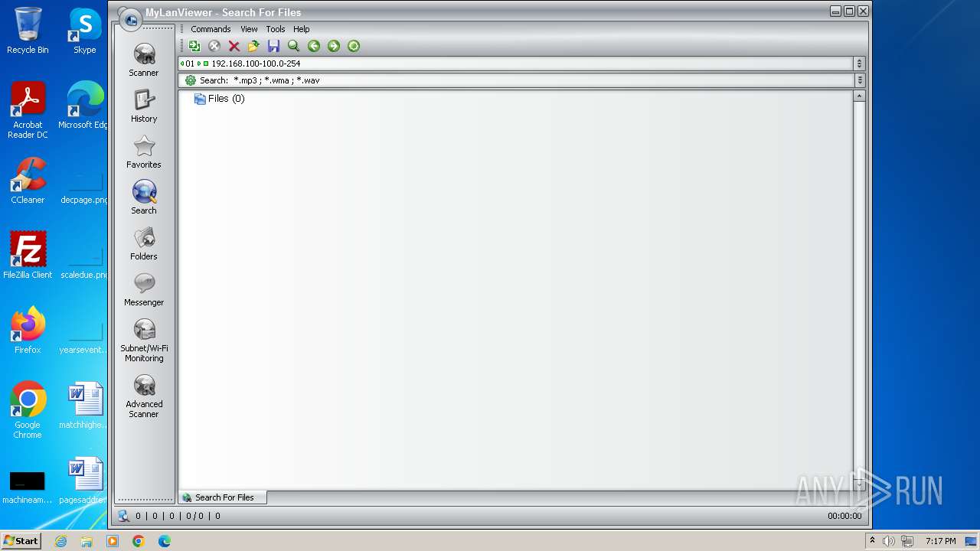Expand the search pattern field dropdown

click(859, 80)
